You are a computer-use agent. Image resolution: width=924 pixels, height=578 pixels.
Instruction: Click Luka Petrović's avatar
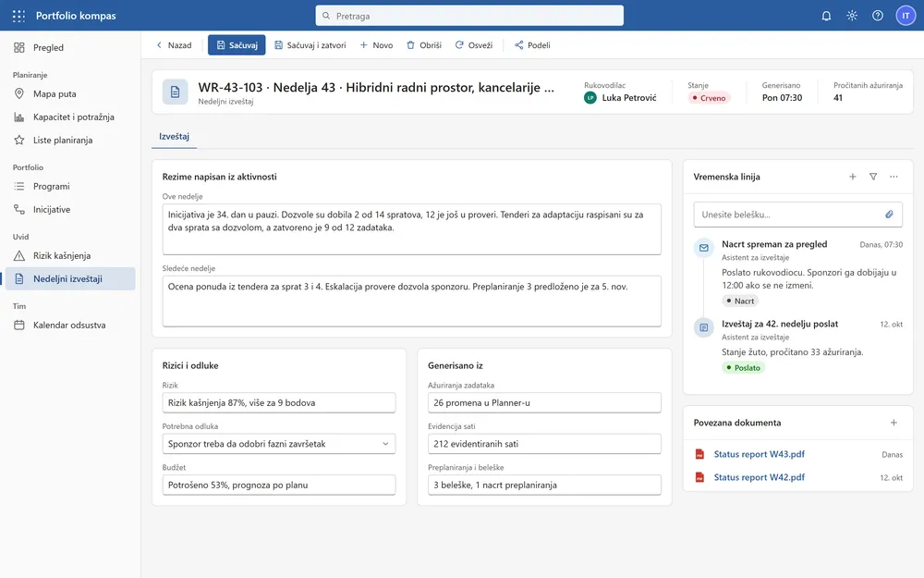[x=590, y=98]
